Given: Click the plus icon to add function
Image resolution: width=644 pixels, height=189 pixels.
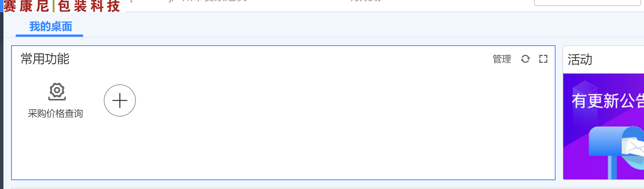Looking at the screenshot, I should click(x=120, y=100).
